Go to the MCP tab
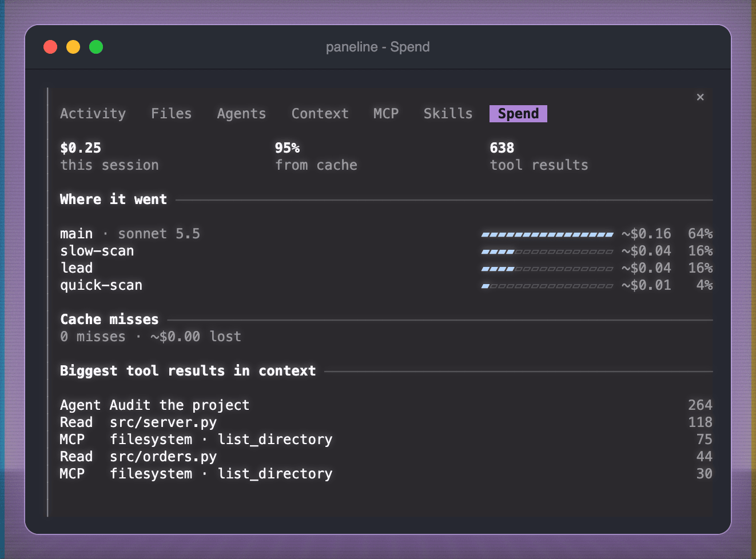Screen dimensions: 756x559 386,114
